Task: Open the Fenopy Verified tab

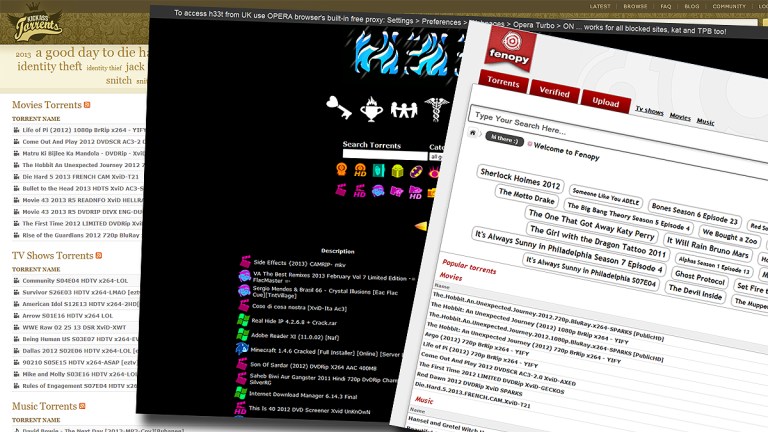Action: (554, 92)
